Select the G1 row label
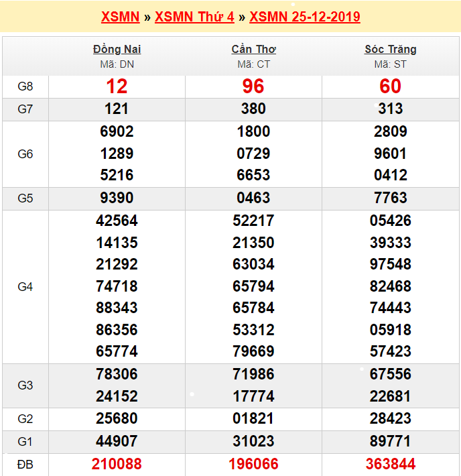The image size is (461, 476). (x=25, y=442)
